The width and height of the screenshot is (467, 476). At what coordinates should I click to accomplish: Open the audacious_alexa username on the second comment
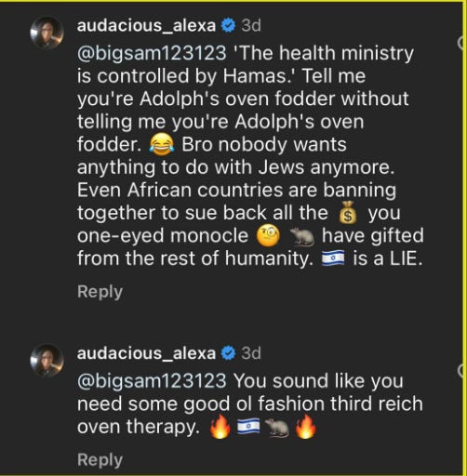[146, 353]
